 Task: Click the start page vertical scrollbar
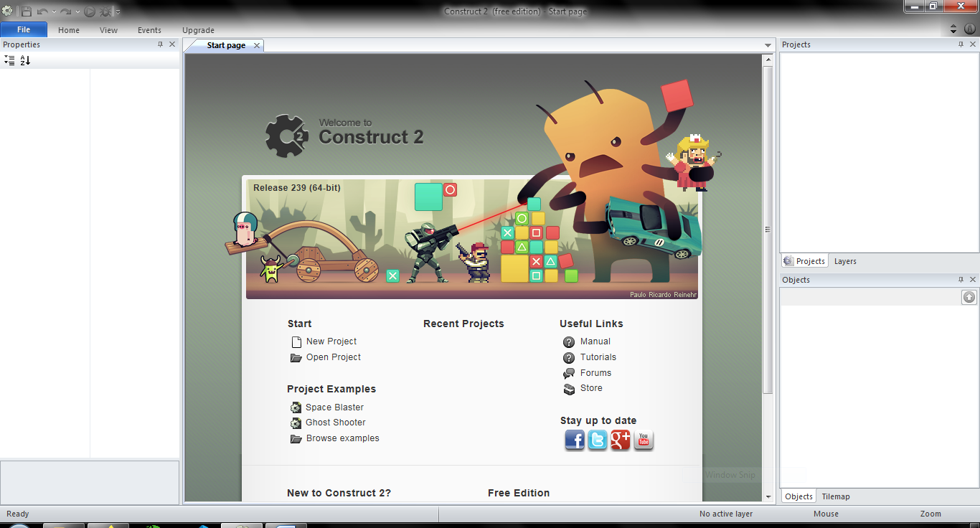pyautogui.click(x=768, y=228)
